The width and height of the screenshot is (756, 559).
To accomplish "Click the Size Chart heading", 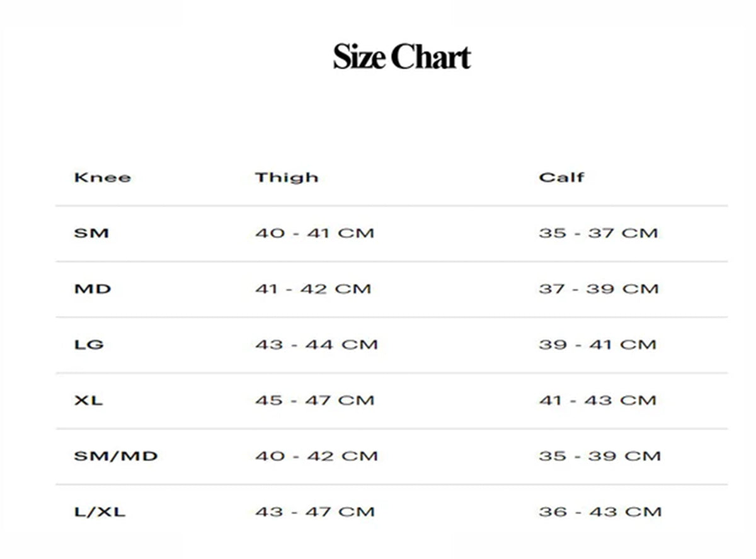I will click(x=401, y=57).
